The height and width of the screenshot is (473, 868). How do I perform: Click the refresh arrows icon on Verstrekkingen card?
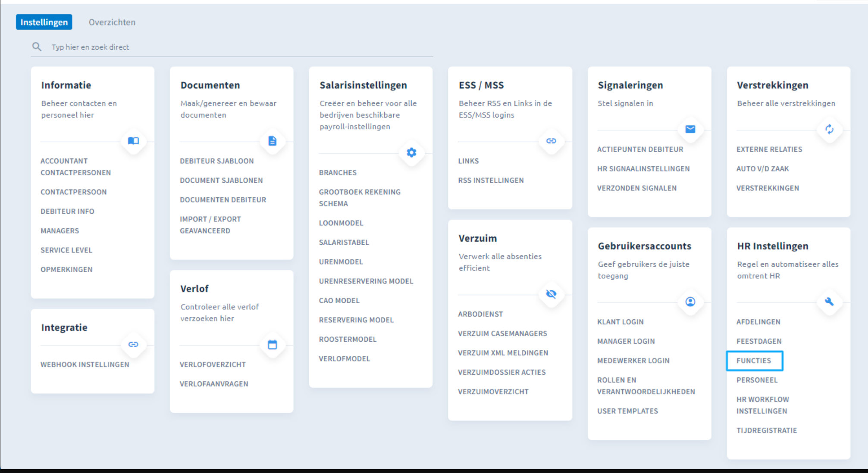coord(829,129)
